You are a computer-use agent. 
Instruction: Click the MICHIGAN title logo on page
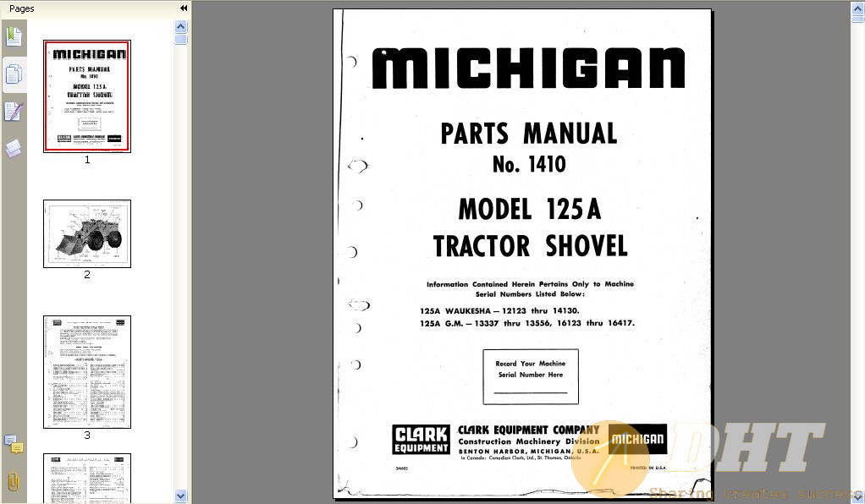tap(528, 68)
